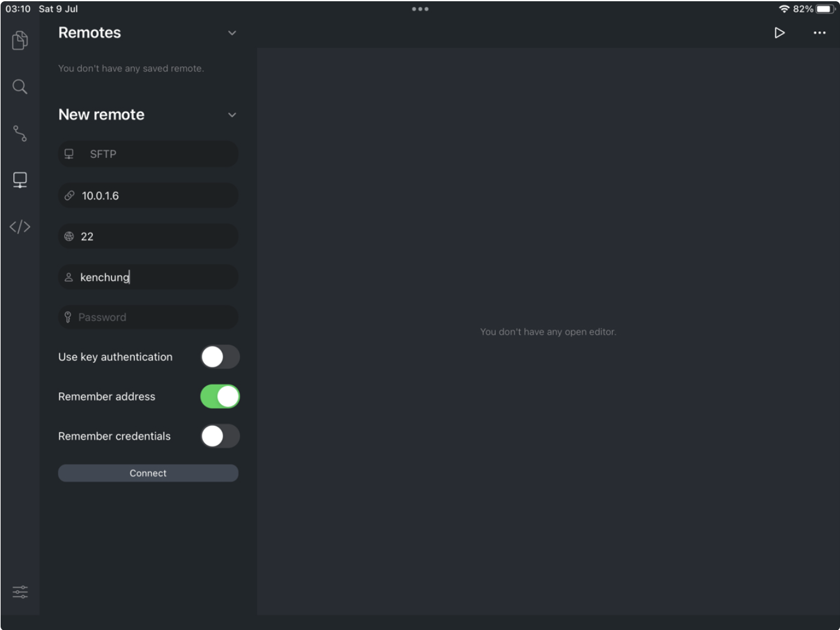
Task: Click the person icon beside kenchung
Action: [x=69, y=277]
